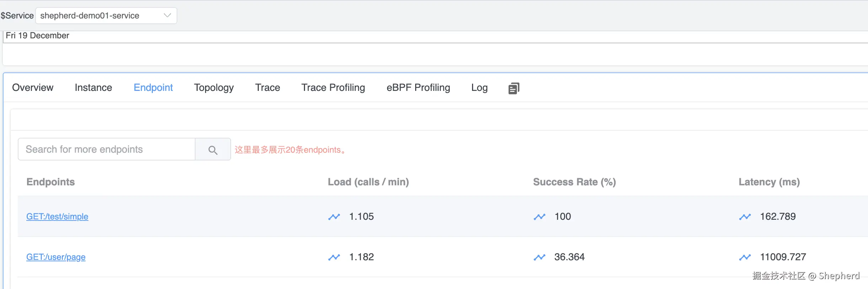The width and height of the screenshot is (868, 289).
Task: Show success rate trend for GET:/user/page
Action: [x=540, y=257]
